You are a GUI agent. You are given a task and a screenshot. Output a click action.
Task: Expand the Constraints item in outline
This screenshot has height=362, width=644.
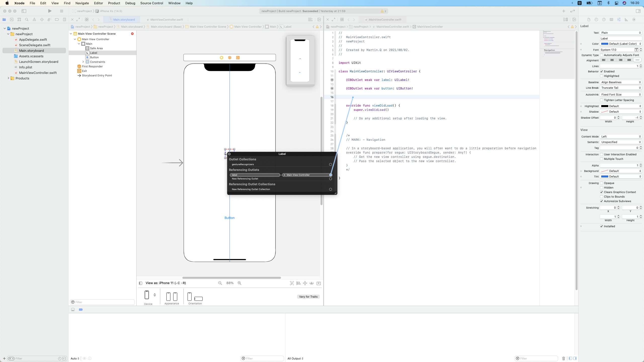[83, 62]
